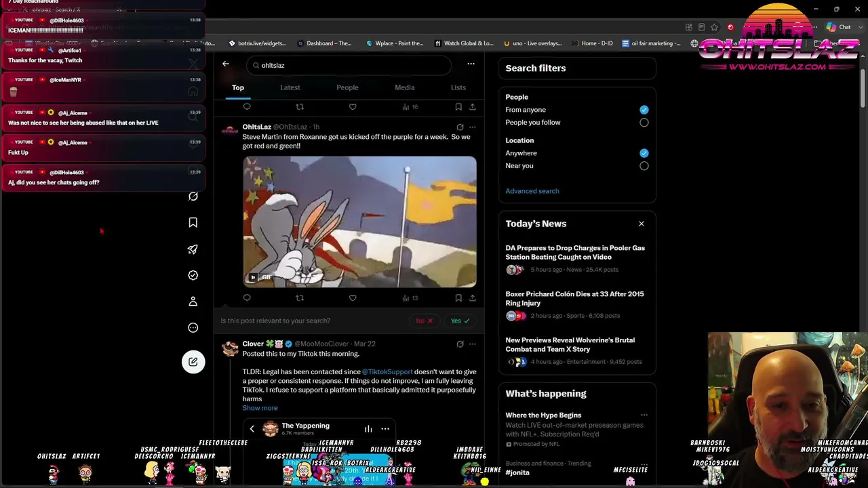Switch to the People tab
Image resolution: width=868 pixels, height=488 pixels.
[347, 87]
